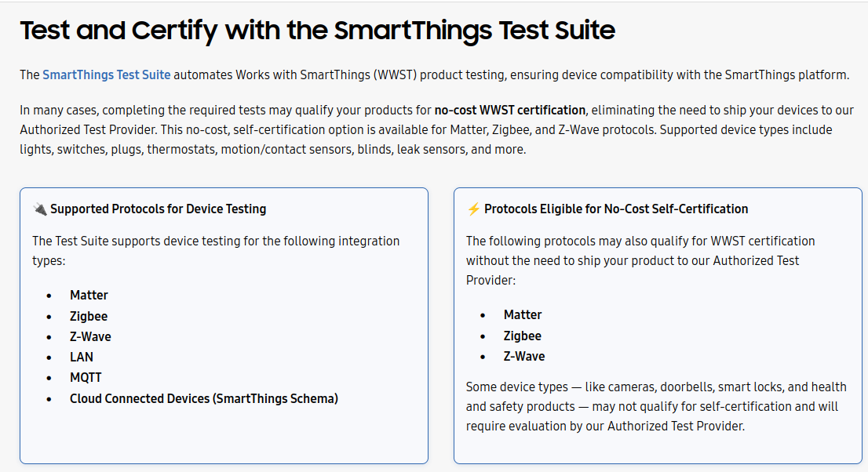Click the bold no-cost WWST certification text
Image resolution: width=868 pixels, height=472 pixels.
[510, 110]
